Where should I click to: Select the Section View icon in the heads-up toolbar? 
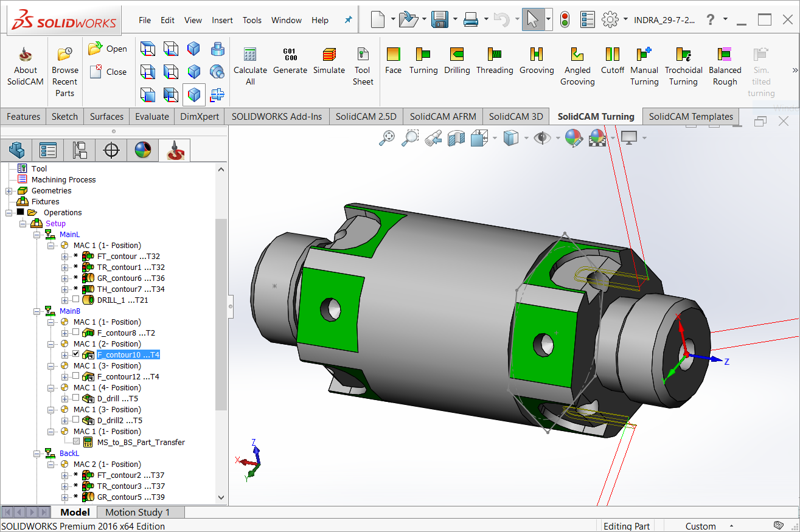pyautogui.click(x=456, y=138)
